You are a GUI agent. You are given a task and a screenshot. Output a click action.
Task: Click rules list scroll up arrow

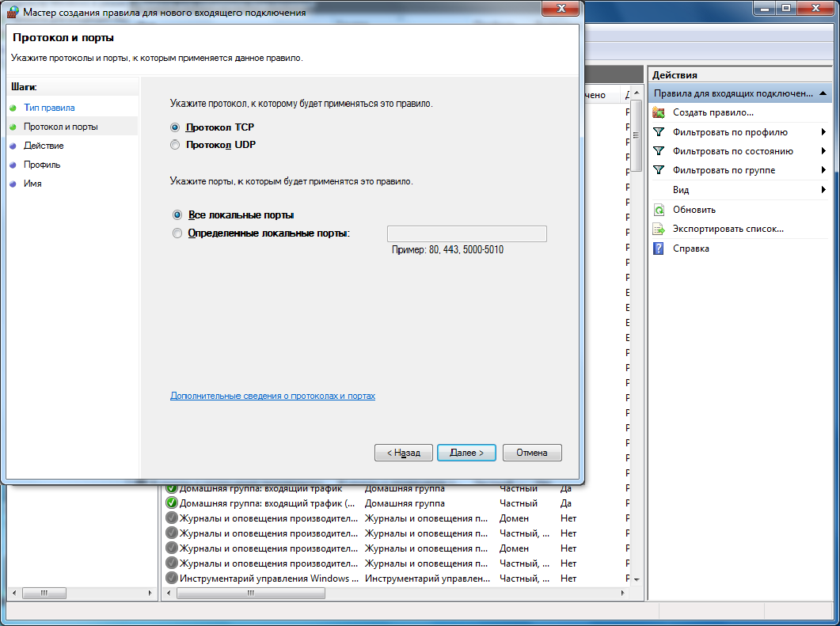coord(637,93)
